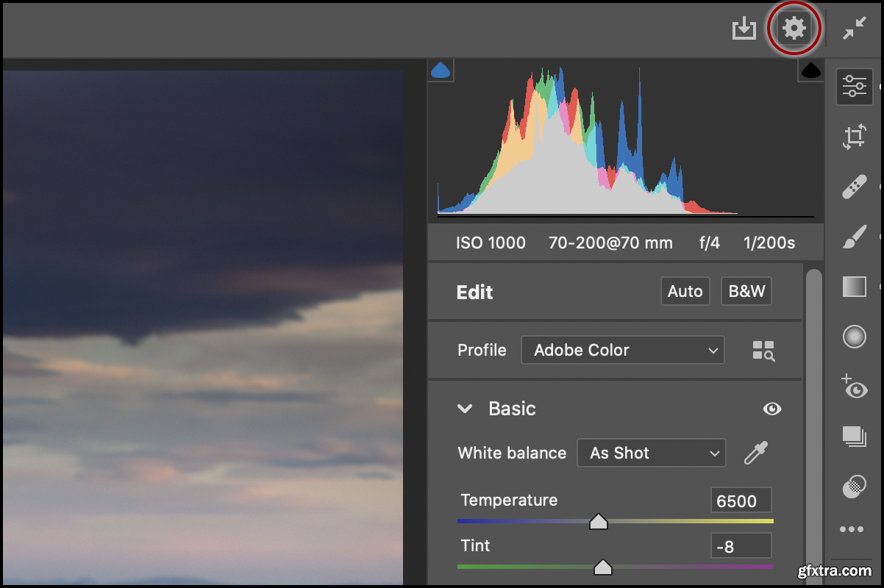Toggle full screen mode arrows icon
Viewport: 884px width, 588px height.
(x=855, y=29)
